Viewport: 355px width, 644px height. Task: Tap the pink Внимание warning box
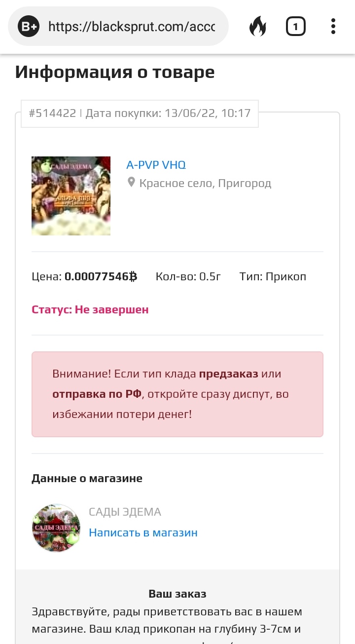(x=177, y=394)
